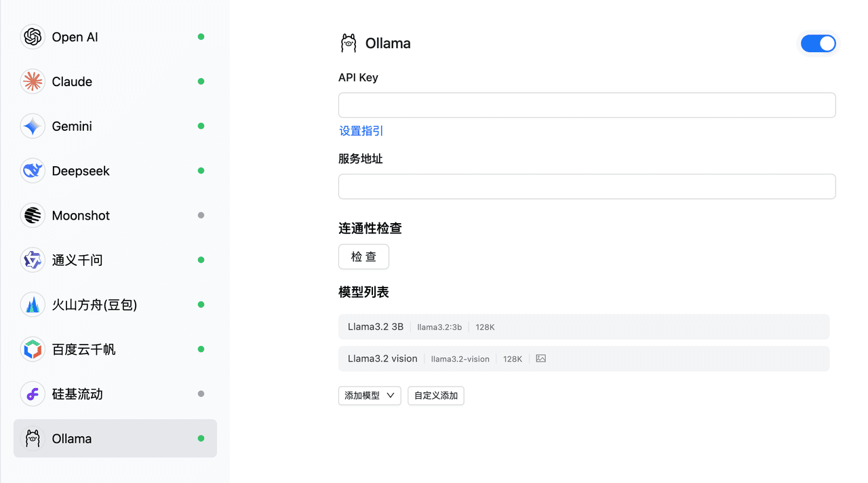Select 百度云千帆 in provider list

click(115, 349)
